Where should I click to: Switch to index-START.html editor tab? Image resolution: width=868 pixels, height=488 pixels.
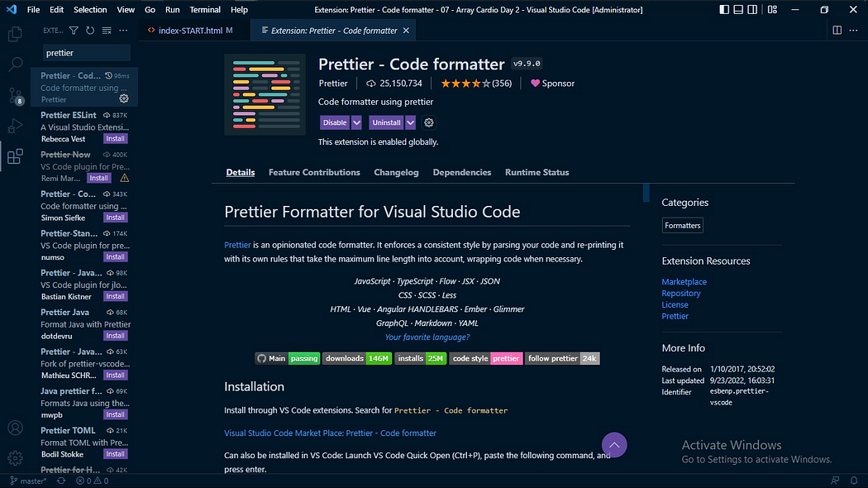pos(195,31)
